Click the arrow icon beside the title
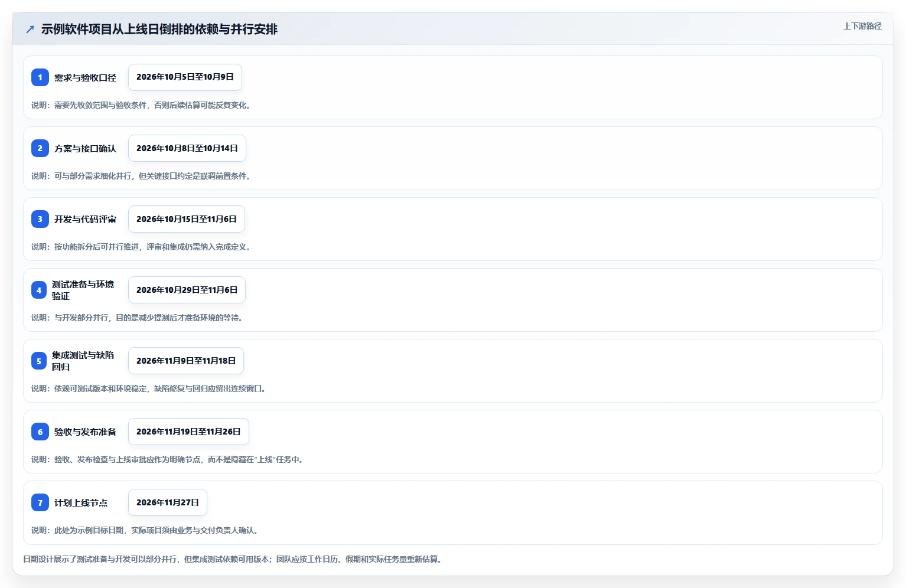The height and width of the screenshot is (588, 906). (x=30, y=29)
